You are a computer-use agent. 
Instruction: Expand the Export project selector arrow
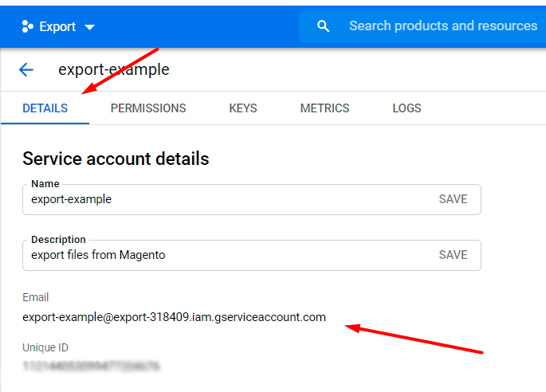tap(89, 27)
